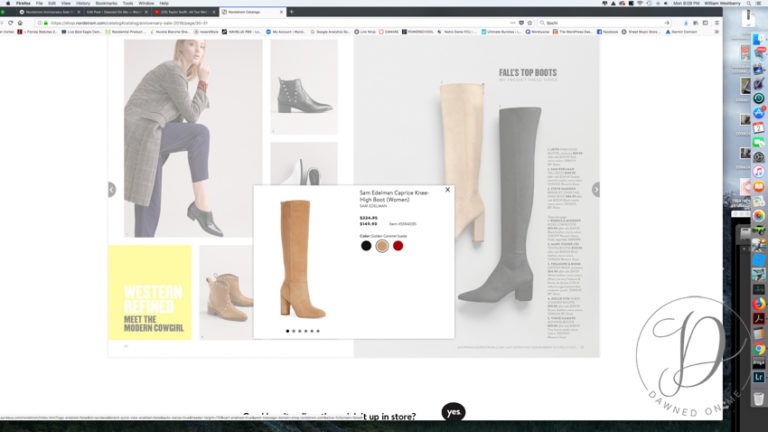The height and width of the screenshot is (432, 768).
Task: Click the Wi-Fi status icon
Action: pos(640,3)
